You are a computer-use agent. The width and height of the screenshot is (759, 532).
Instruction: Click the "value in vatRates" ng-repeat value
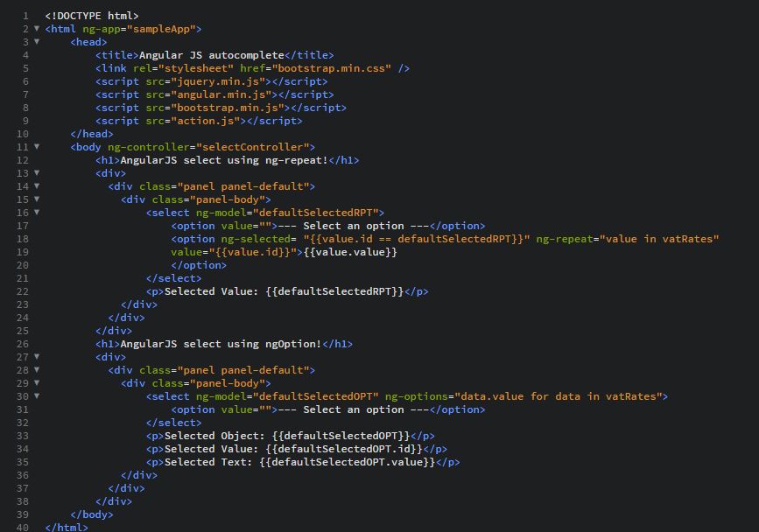pyautogui.click(x=659, y=239)
